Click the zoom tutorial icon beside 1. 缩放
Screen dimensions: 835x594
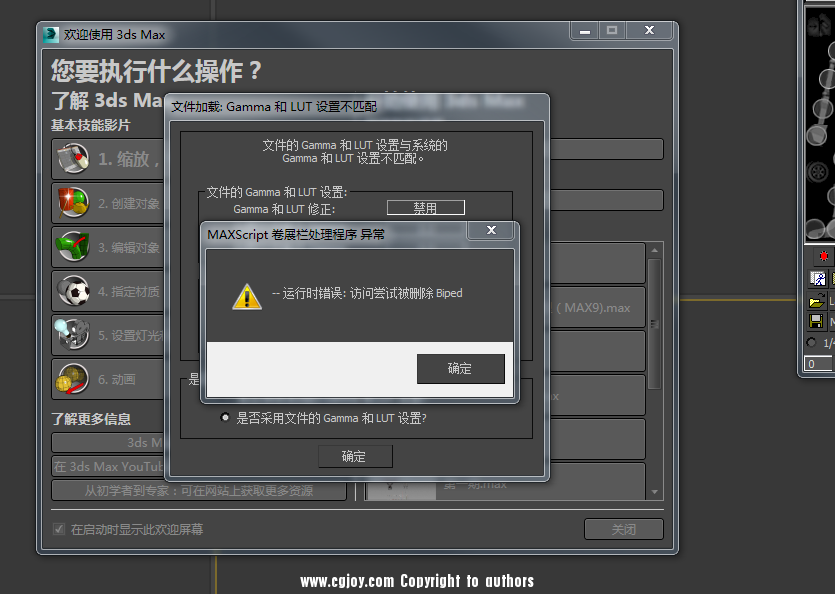pos(73,159)
